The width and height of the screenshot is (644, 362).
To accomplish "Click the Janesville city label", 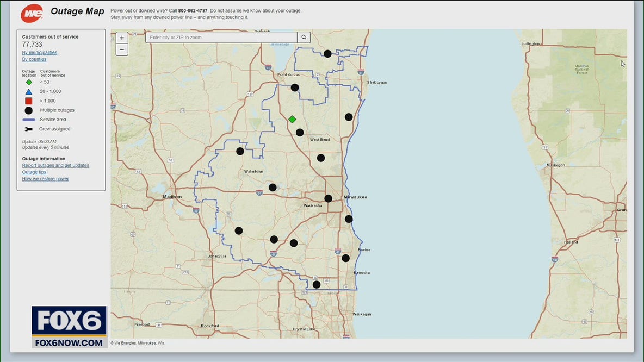I will pyautogui.click(x=217, y=256).
